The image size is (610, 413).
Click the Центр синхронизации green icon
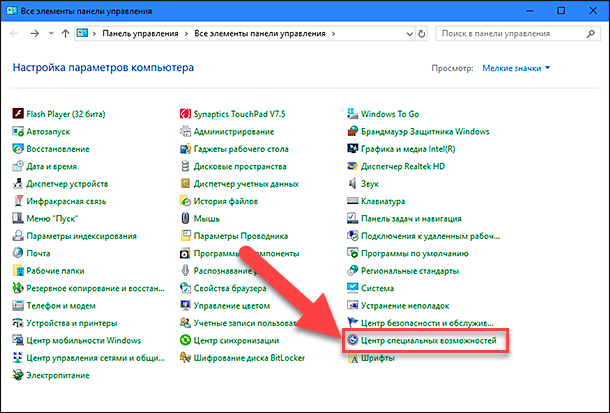185,340
